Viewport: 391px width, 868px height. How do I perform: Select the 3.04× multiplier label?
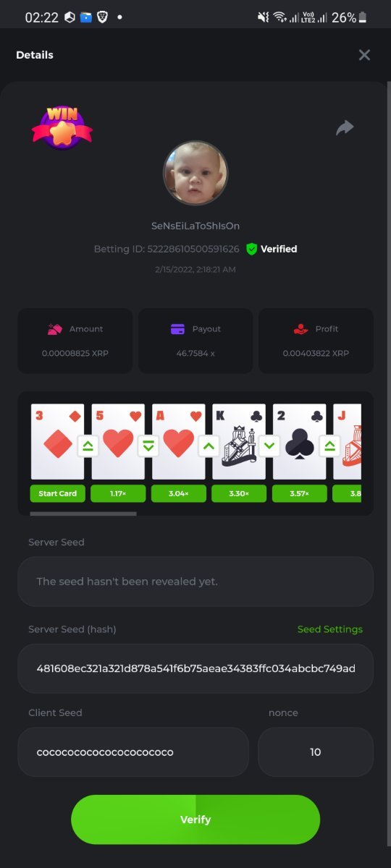coord(179,493)
